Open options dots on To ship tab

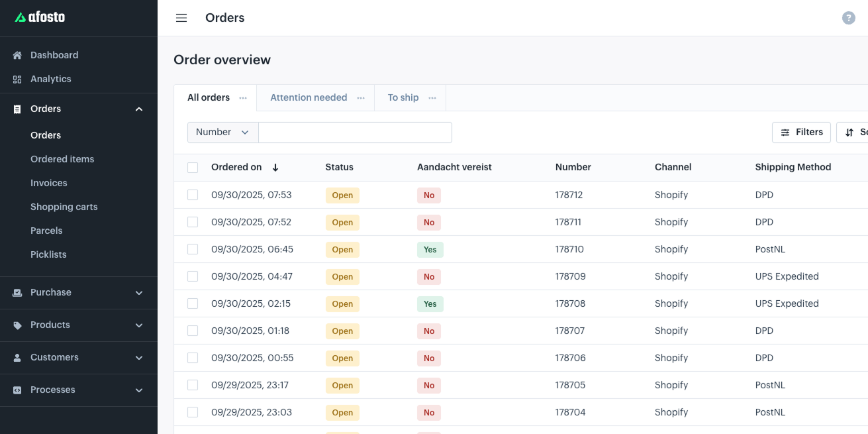pyautogui.click(x=432, y=98)
